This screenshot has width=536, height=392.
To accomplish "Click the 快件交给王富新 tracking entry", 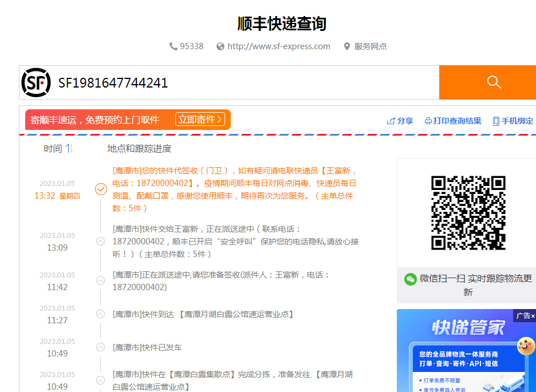I will 235,241.
